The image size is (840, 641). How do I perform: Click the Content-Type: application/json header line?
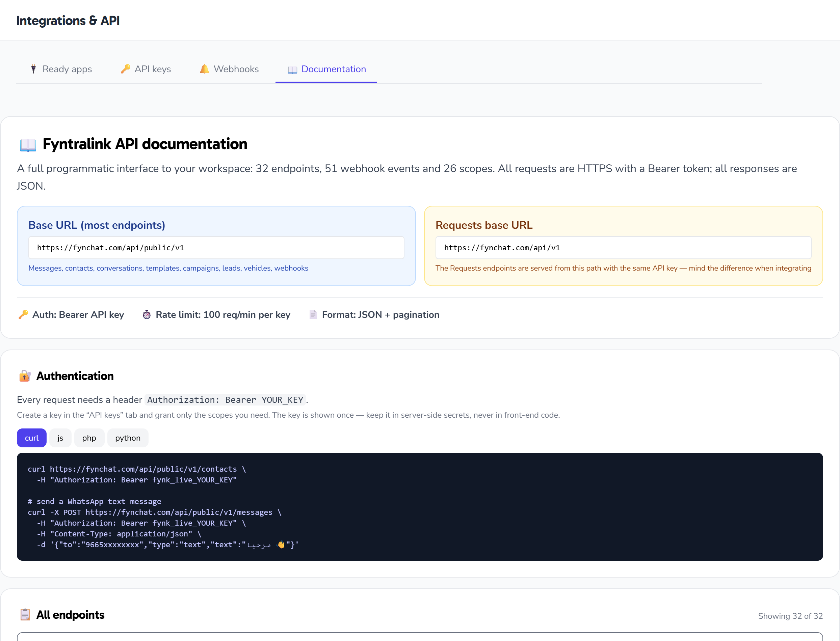(x=119, y=534)
